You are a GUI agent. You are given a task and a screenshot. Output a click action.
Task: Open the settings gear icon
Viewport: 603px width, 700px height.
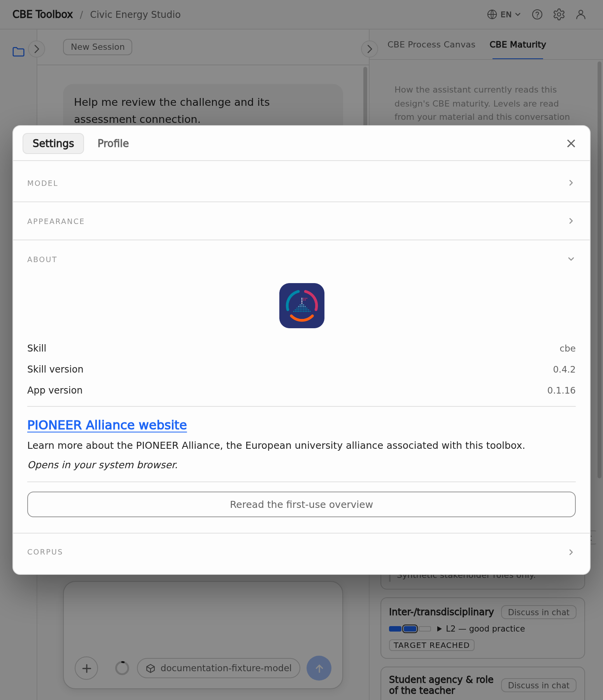(559, 14)
